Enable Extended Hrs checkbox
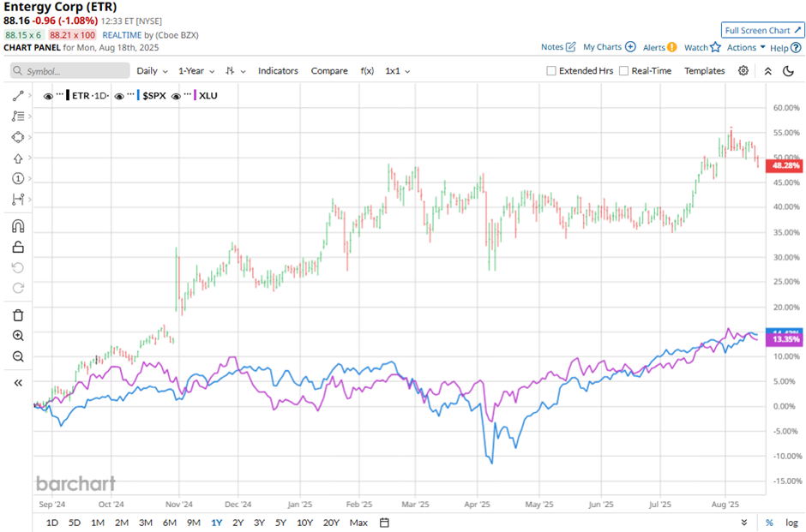The height and width of the screenshot is (532, 806). [x=551, y=71]
